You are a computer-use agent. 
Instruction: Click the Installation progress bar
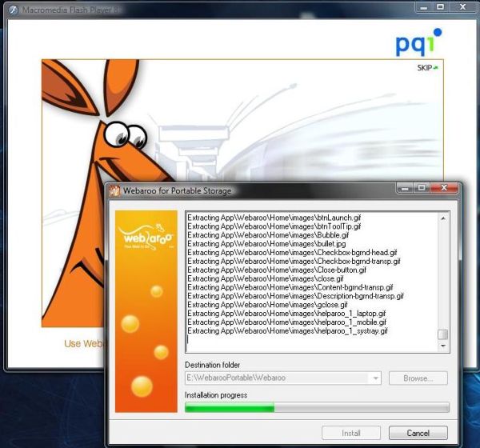pyautogui.click(x=317, y=407)
